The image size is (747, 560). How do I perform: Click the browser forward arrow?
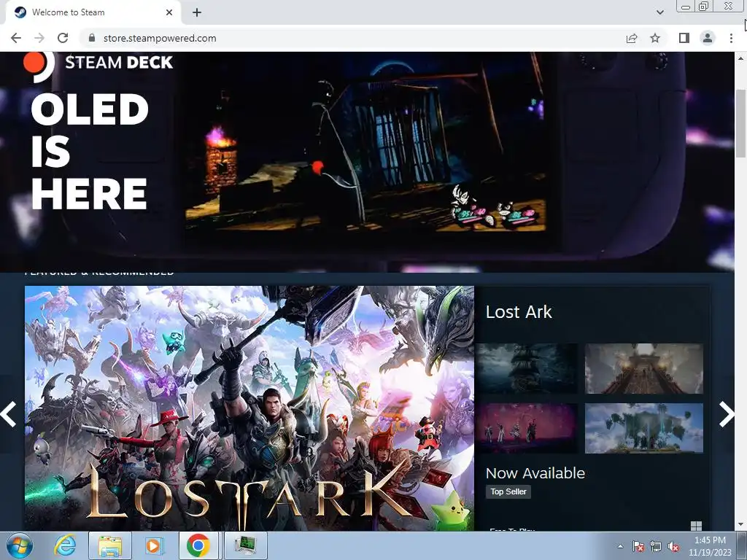(39, 38)
